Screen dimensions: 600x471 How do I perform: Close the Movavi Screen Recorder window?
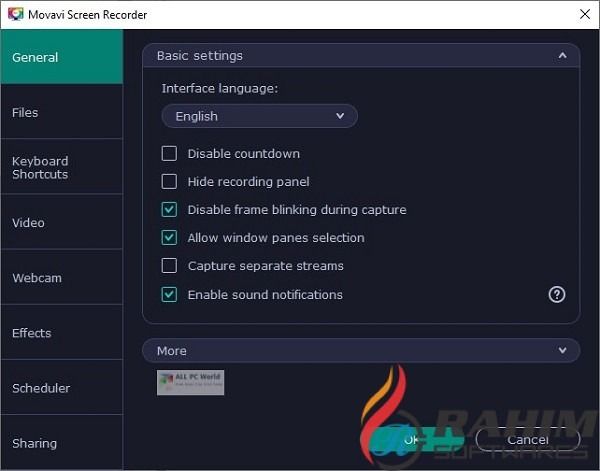coord(584,14)
